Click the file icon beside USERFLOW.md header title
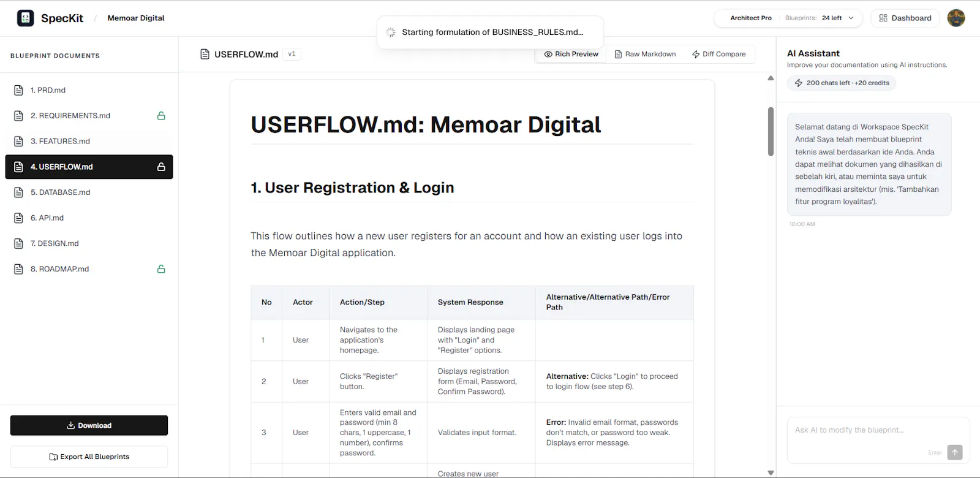980x478 pixels. pos(205,54)
